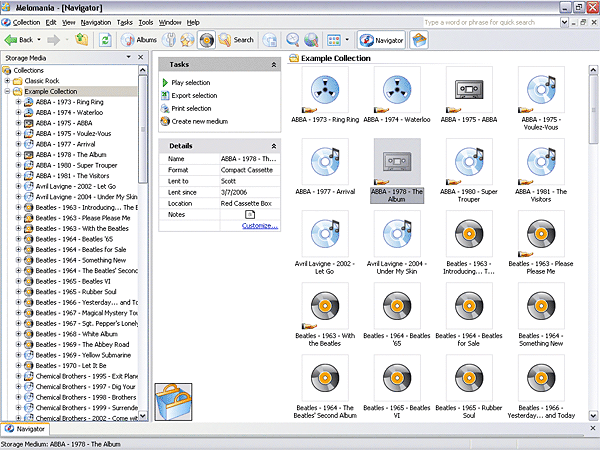Image resolution: width=600 pixels, height=450 pixels.
Task: Click the basket icon in the toolbar
Action: 419,40
